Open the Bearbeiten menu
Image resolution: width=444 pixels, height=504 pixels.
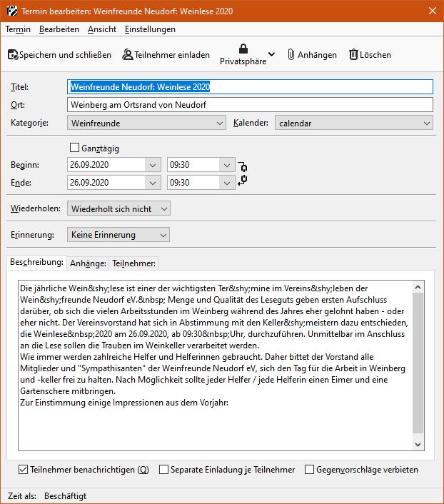[59, 29]
